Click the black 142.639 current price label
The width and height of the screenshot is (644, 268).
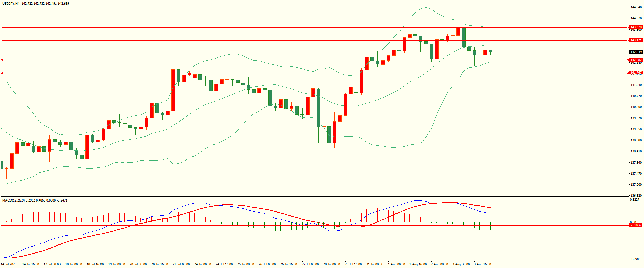(x=636, y=52)
